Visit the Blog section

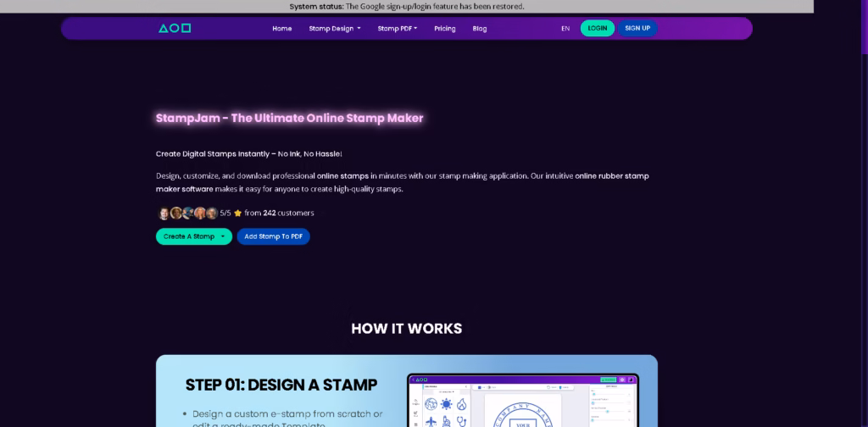pyautogui.click(x=480, y=29)
